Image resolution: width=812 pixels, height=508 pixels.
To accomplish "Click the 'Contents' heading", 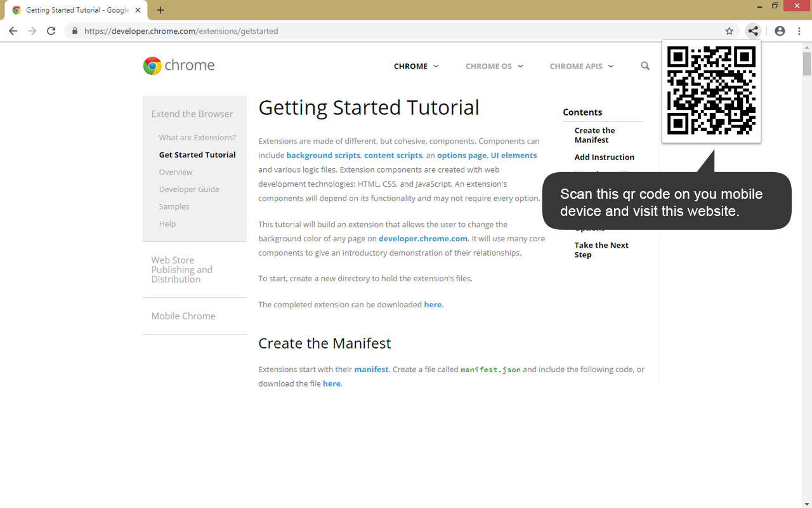I will (582, 112).
